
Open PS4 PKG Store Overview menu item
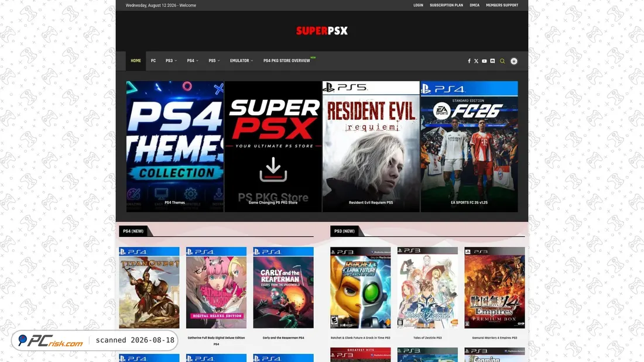tap(287, 61)
